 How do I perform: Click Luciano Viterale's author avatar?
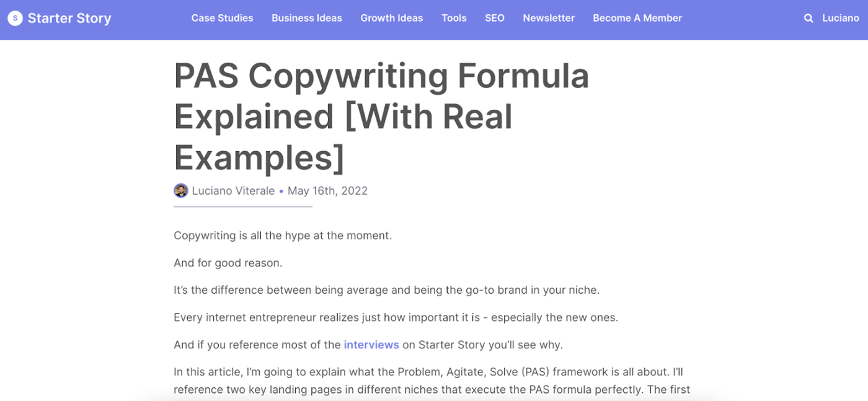pos(181,191)
